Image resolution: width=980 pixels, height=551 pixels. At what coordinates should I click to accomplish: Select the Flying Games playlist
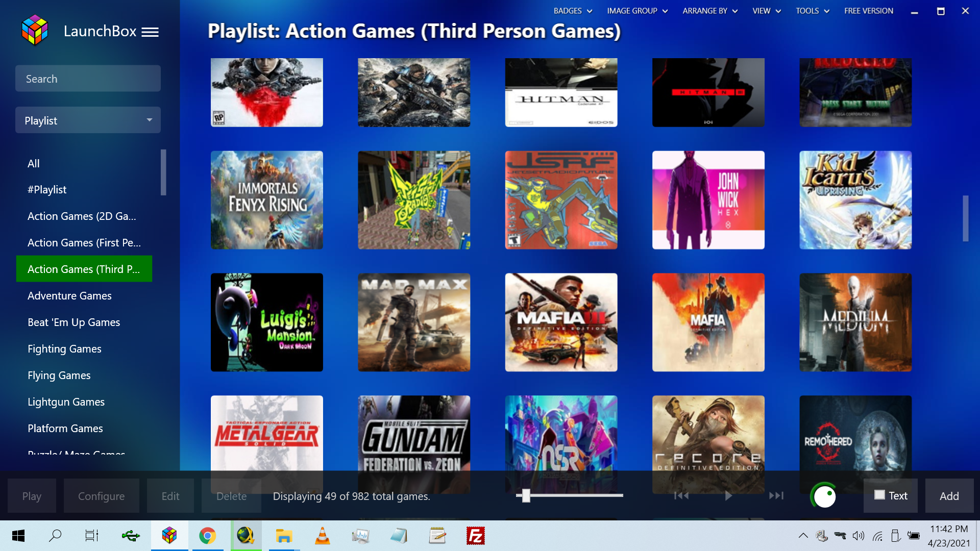coord(84,375)
